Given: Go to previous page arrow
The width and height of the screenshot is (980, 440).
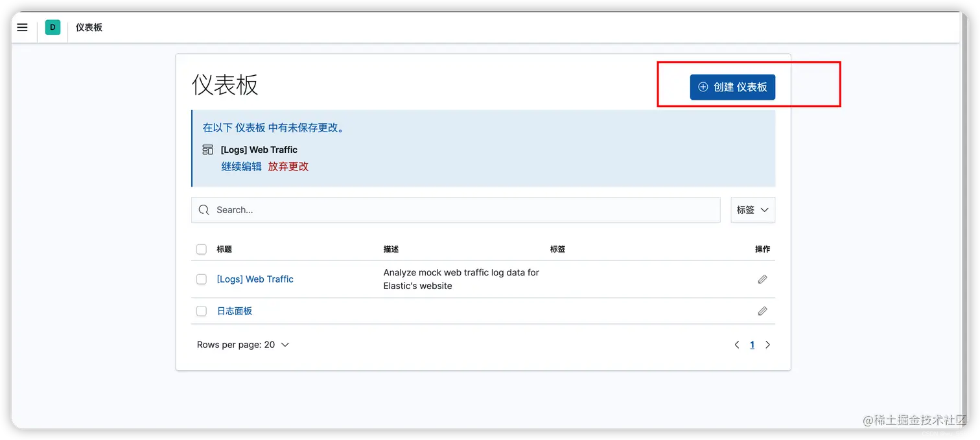Looking at the screenshot, I should click(736, 345).
